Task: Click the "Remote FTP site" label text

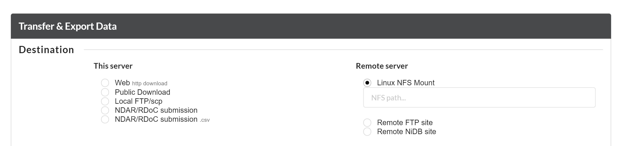Action: 404,123
